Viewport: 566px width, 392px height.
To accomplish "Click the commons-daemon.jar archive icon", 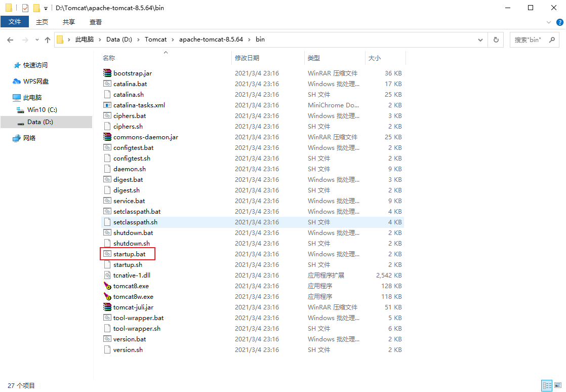I will point(107,137).
